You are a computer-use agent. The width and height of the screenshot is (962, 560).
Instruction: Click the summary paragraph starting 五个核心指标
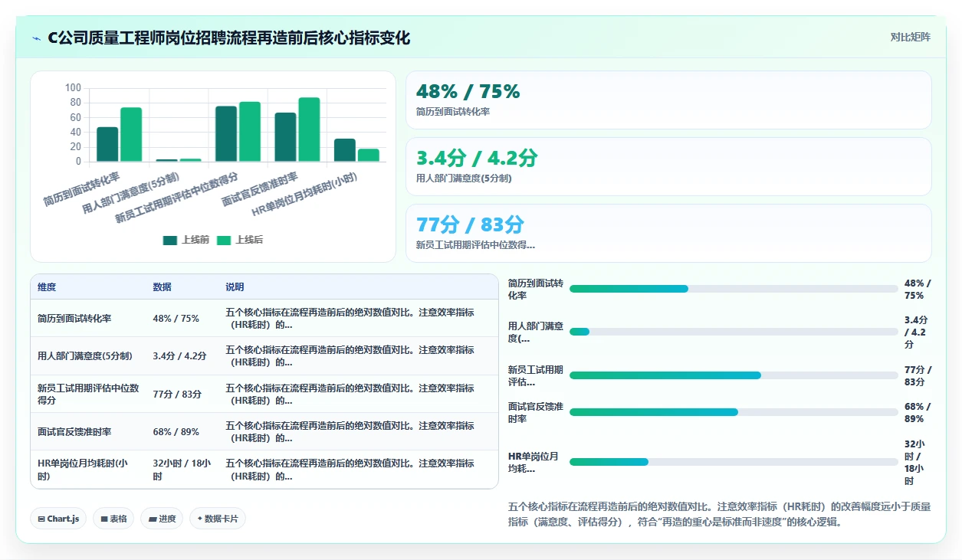[x=718, y=514]
